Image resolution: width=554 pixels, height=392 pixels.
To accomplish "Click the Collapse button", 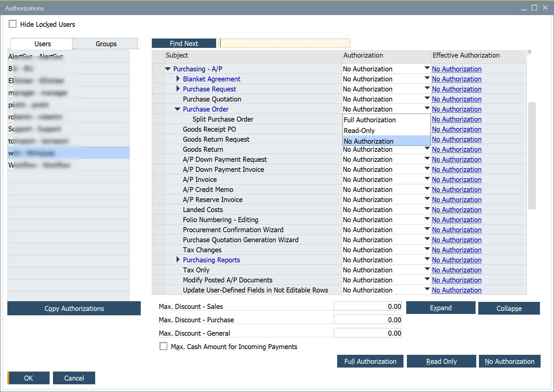I will [509, 308].
